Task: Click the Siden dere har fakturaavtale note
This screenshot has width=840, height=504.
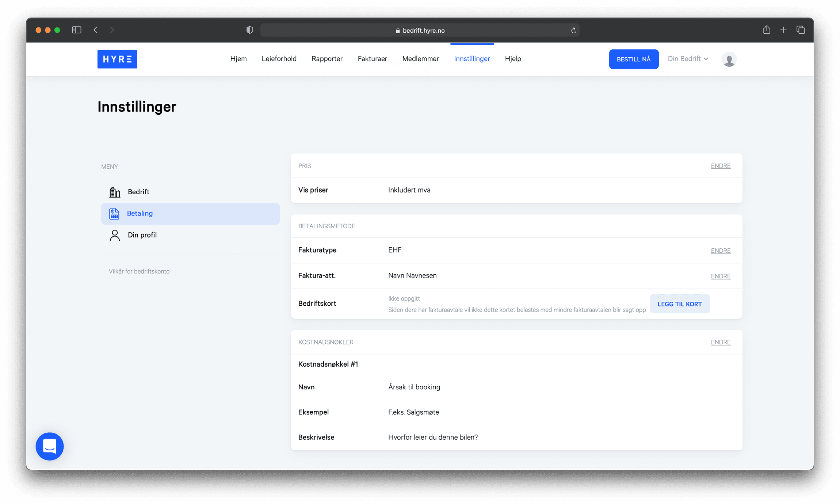Action: (517, 310)
